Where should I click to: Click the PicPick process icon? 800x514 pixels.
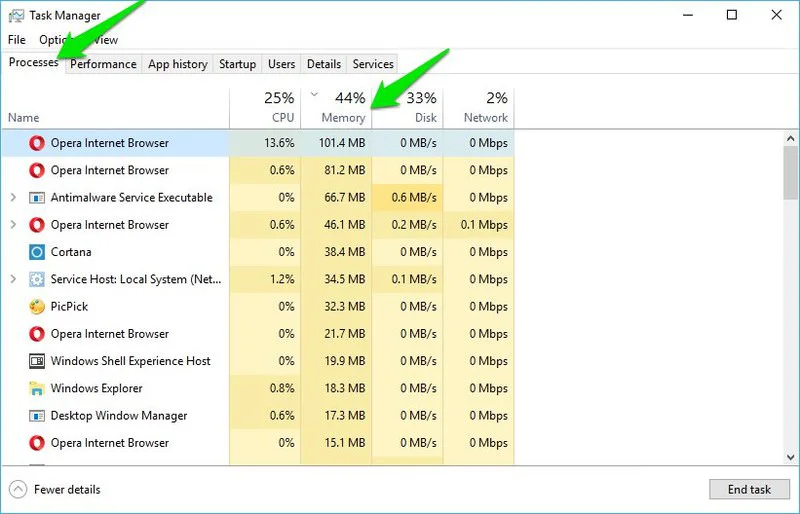tap(37, 307)
